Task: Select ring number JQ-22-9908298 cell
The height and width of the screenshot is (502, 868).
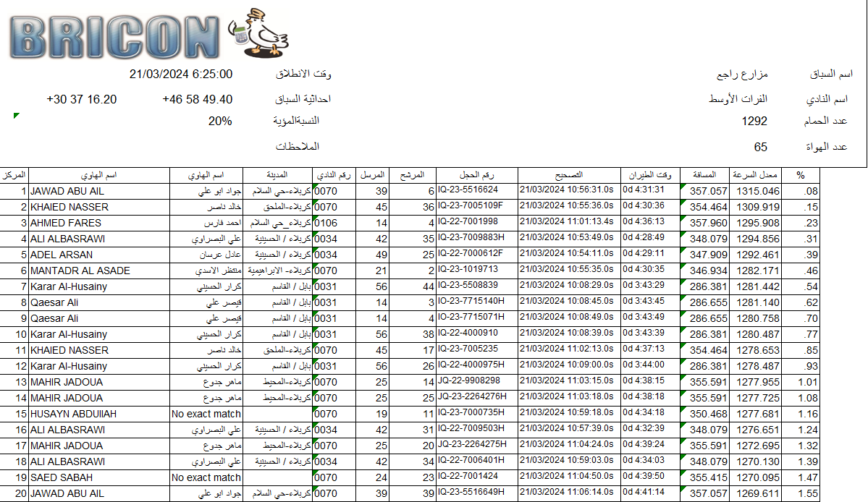Action: (476, 382)
